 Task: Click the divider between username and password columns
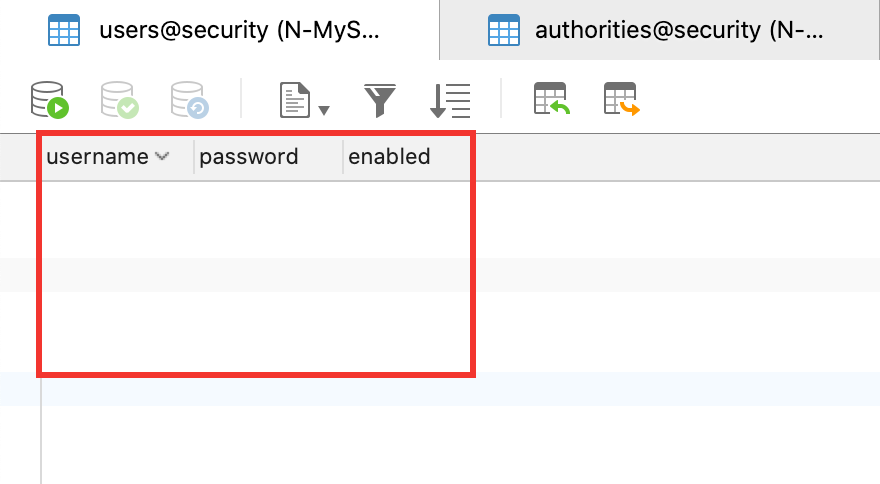pos(194,157)
